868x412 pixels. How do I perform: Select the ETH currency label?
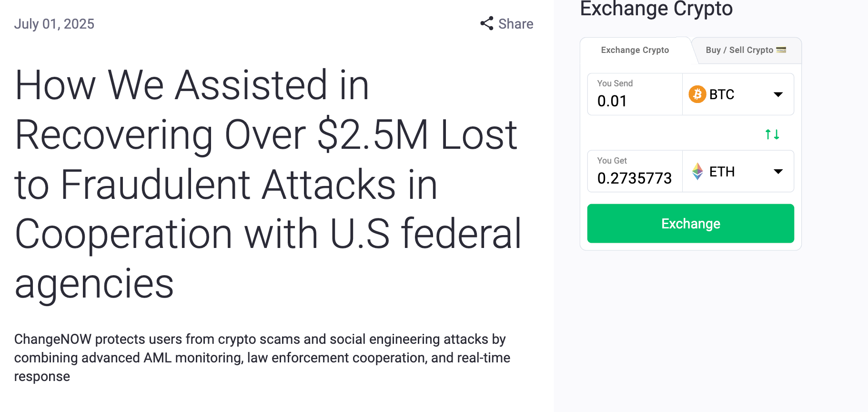(722, 172)
